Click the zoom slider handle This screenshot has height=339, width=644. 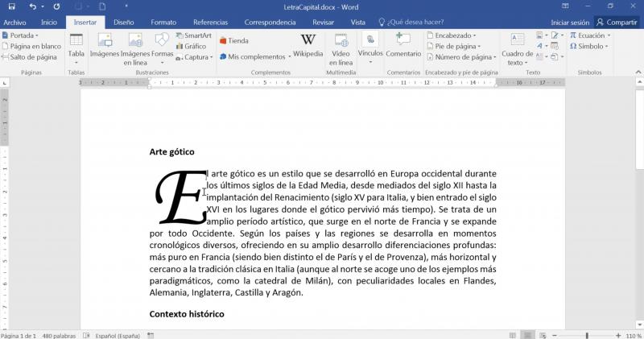[x=587, y=335]
